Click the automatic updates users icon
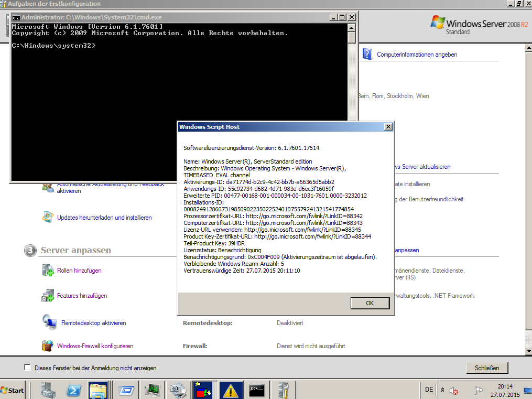 [x=48, y=187]
